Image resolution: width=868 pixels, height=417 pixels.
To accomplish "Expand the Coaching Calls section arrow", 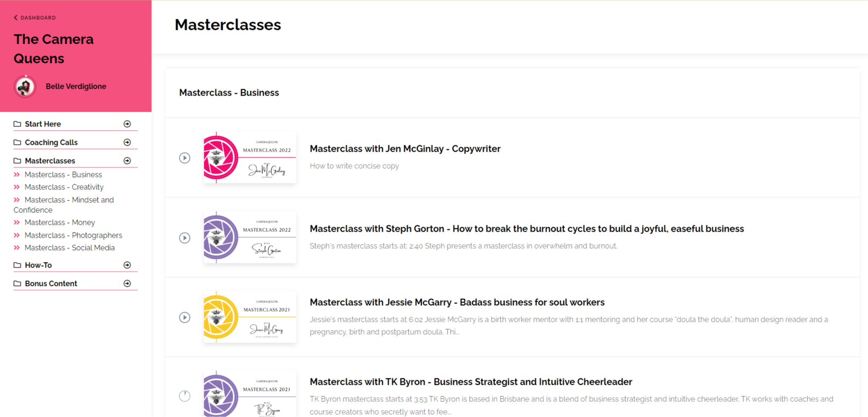I will coord(127,143).
